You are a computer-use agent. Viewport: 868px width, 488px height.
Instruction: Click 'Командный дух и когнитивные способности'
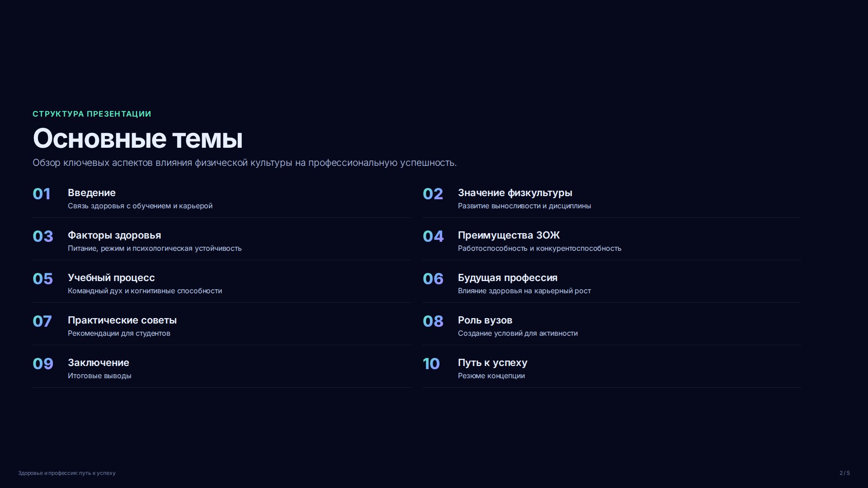click(145, 291)
